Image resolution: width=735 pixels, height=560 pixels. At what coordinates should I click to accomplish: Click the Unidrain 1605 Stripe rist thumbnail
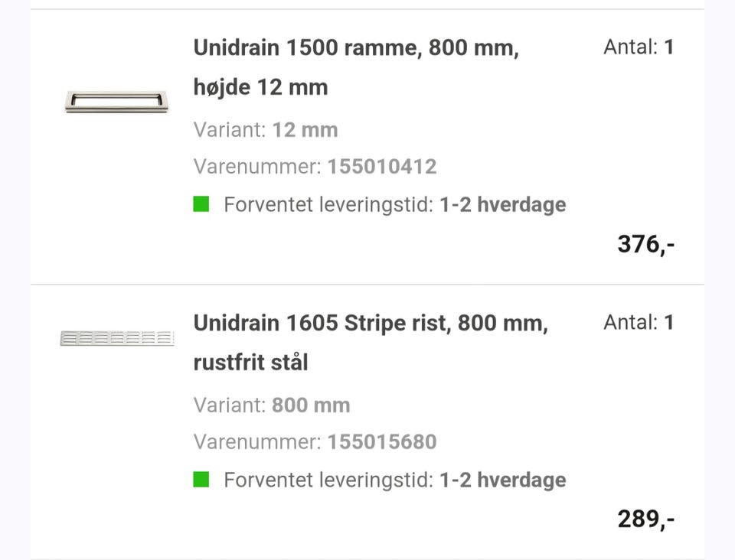pyautogui.click(x=116, y=337)
